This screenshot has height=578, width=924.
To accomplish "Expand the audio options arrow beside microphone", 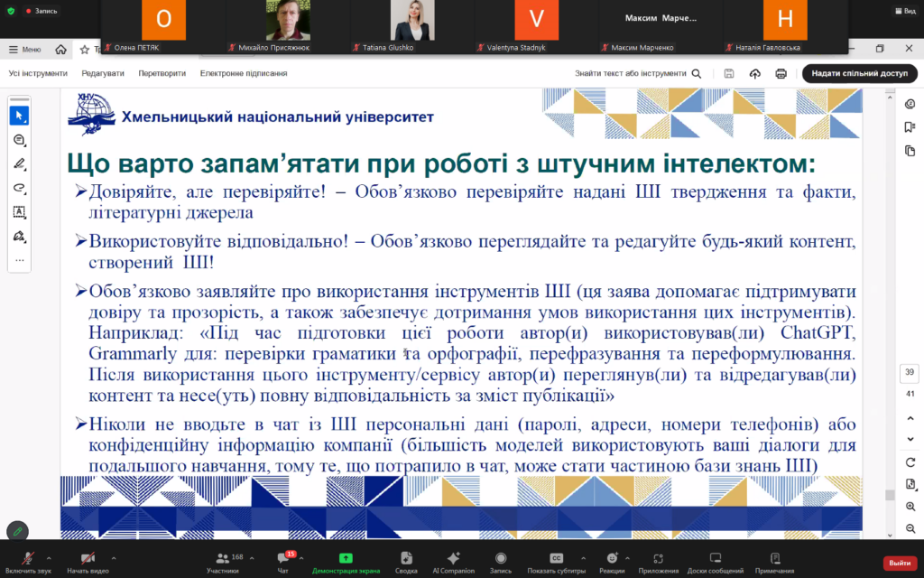I will pos(49,558).
